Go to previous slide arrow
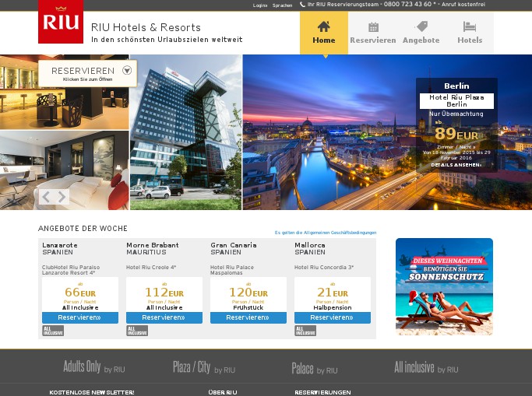The width and height of the screenshot is (532, 396). point(46,197)
